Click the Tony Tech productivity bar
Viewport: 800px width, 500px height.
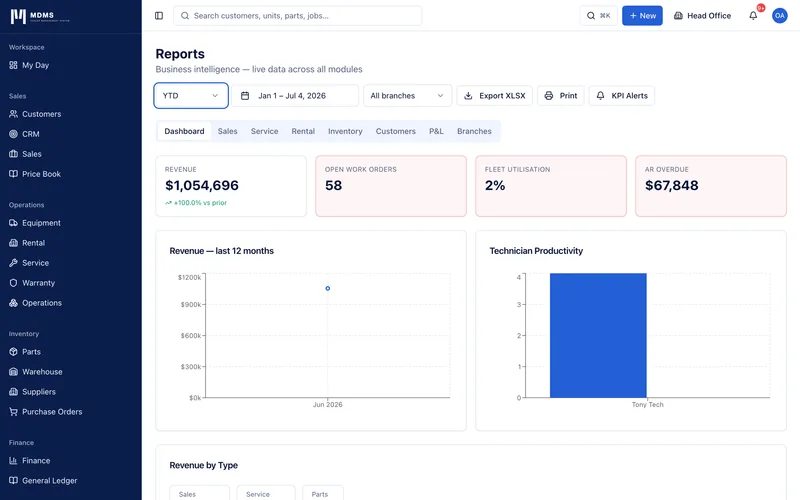(598, 335)
